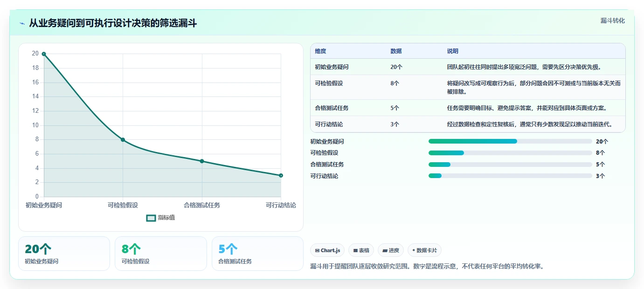Click the sparkle icon inside the 数据卡片 chip

[414, 250]
